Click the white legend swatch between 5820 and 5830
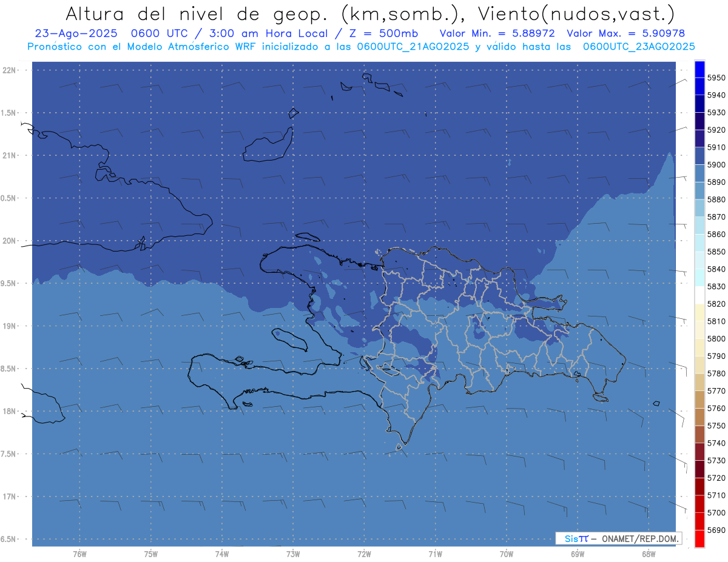 (699, 295)
